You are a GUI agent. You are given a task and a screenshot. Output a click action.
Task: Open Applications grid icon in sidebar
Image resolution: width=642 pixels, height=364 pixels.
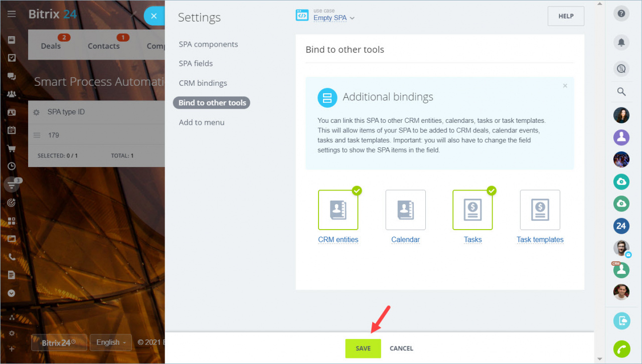pos(12,221)
